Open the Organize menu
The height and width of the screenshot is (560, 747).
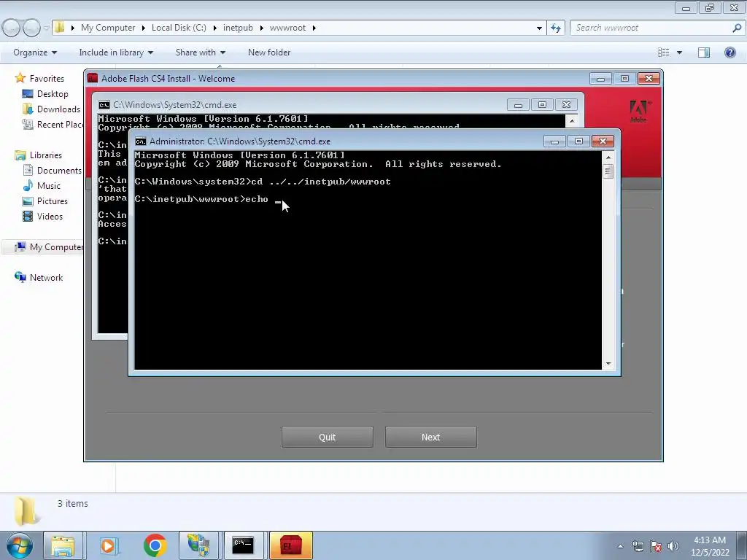35,52
